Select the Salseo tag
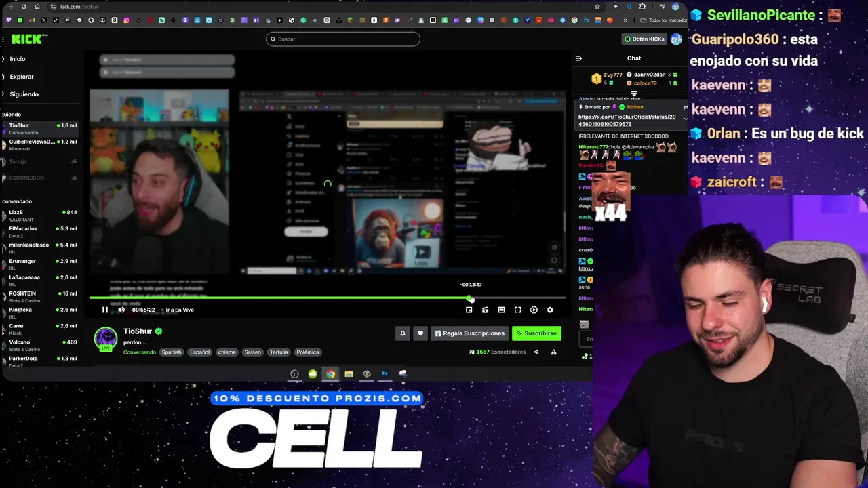 (x=253, y=352)
